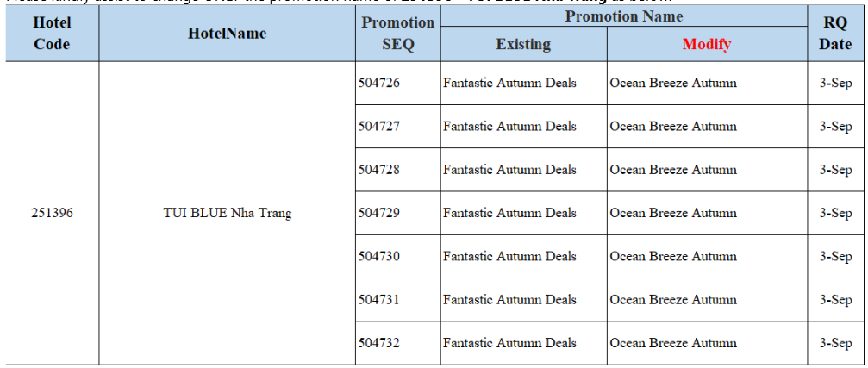Select Ocean Breeze Autumn in row 504731
Image resolution: width=868 pixels, height=368 pixels.
coord(673,300)
